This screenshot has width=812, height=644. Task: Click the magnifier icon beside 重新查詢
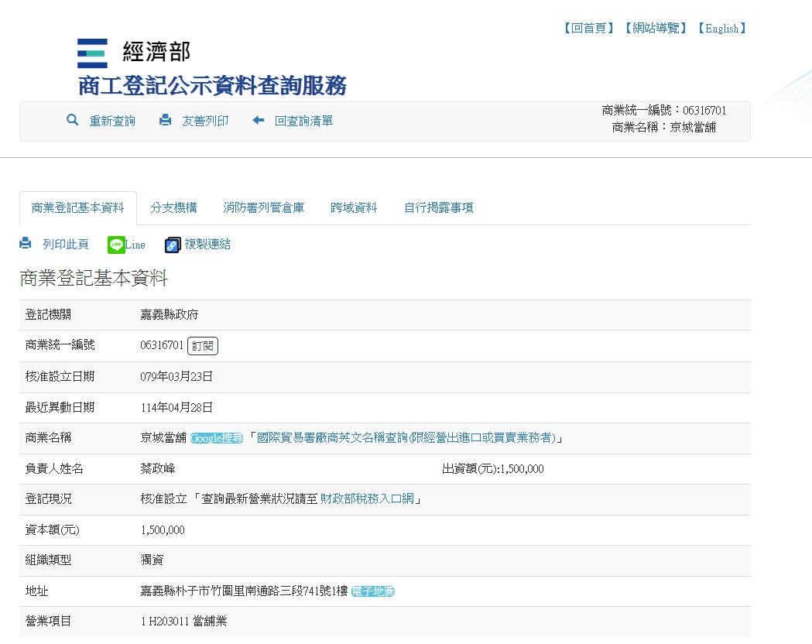tap(73, 120)
